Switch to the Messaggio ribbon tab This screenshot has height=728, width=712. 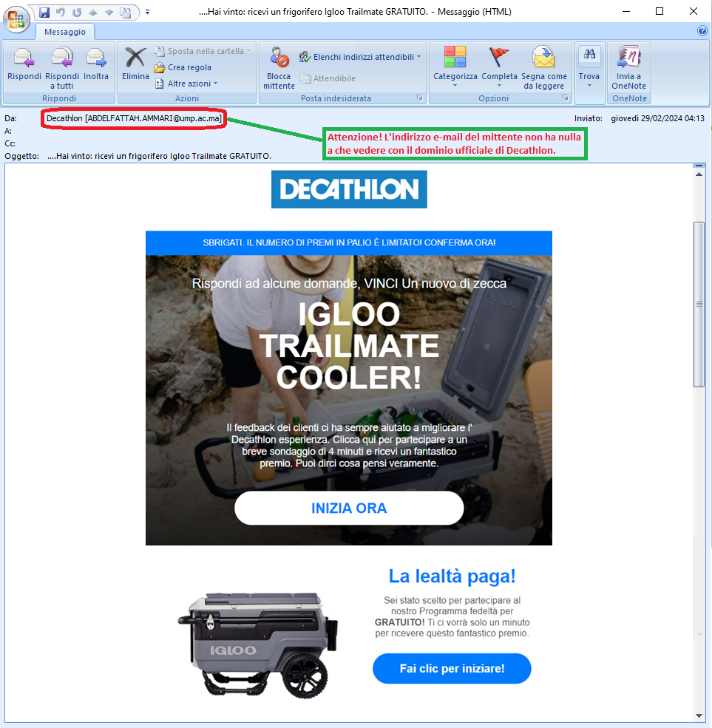pos(65,32)
